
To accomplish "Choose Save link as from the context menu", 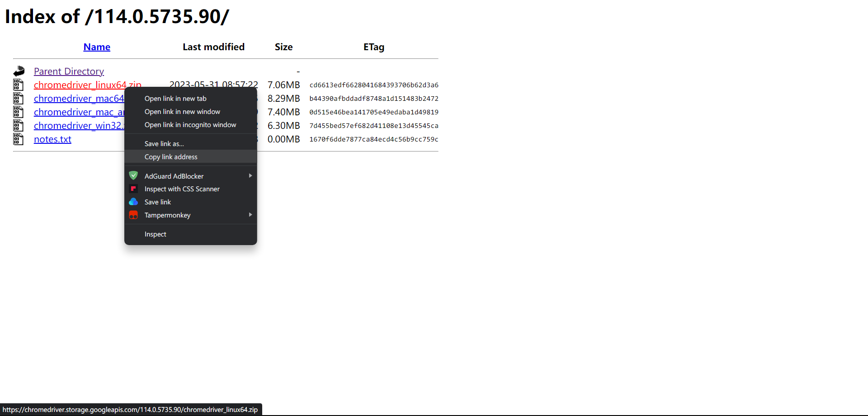I will click(x=164, y=143).
